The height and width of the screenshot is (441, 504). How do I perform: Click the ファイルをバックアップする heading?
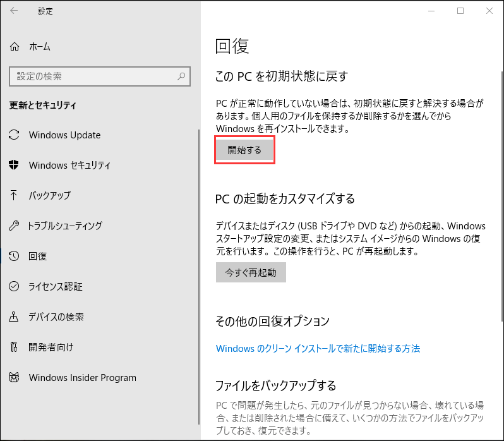[276, 385]
